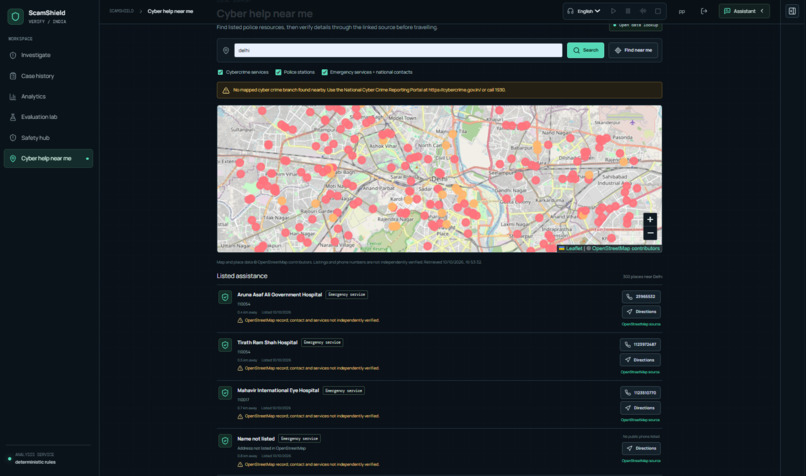Uncheck the Cybercrime services checkbox
The image size is (806, 476).
pyautogui.click(x=221, y=72)
